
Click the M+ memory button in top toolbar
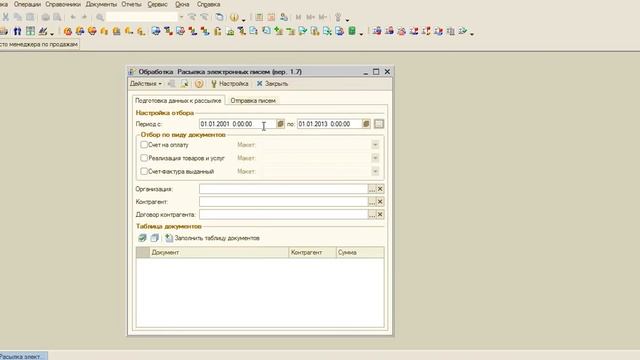click(310, 17)
